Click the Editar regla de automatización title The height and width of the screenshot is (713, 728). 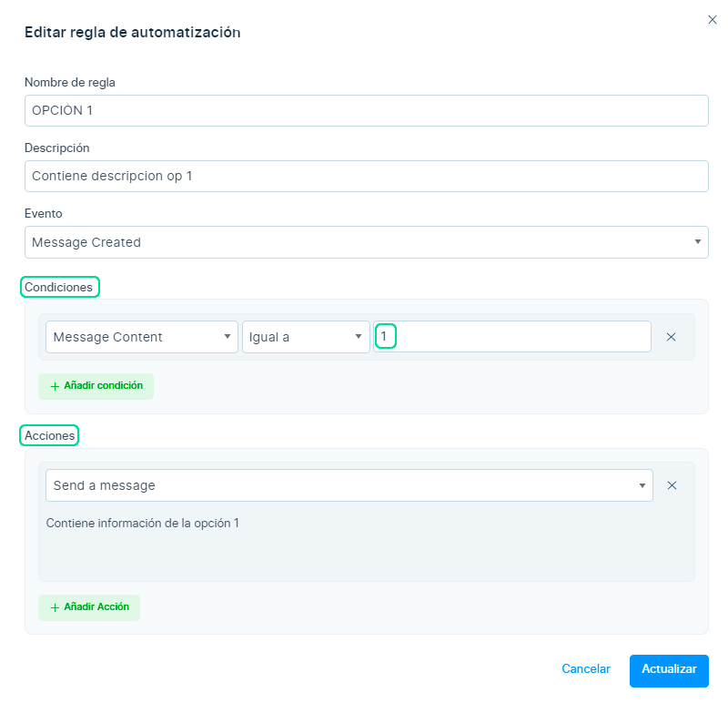(x=132, y=33)
